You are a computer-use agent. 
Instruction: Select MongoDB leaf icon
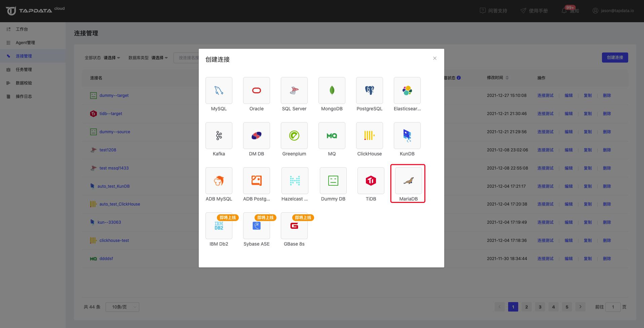pos(332,90)
